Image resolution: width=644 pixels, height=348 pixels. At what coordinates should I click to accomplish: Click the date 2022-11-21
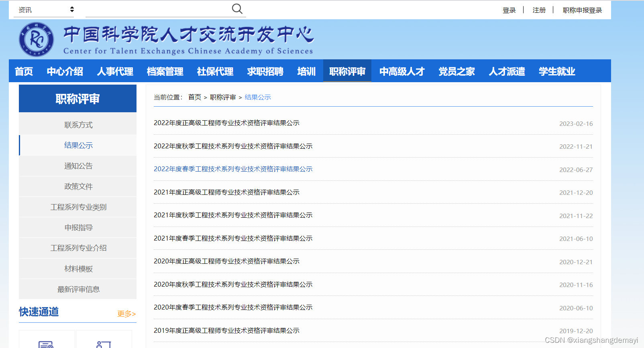[576, 147]
